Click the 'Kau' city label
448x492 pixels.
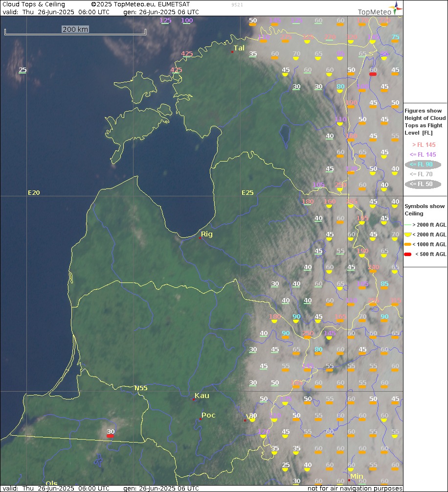pos(202,396)
